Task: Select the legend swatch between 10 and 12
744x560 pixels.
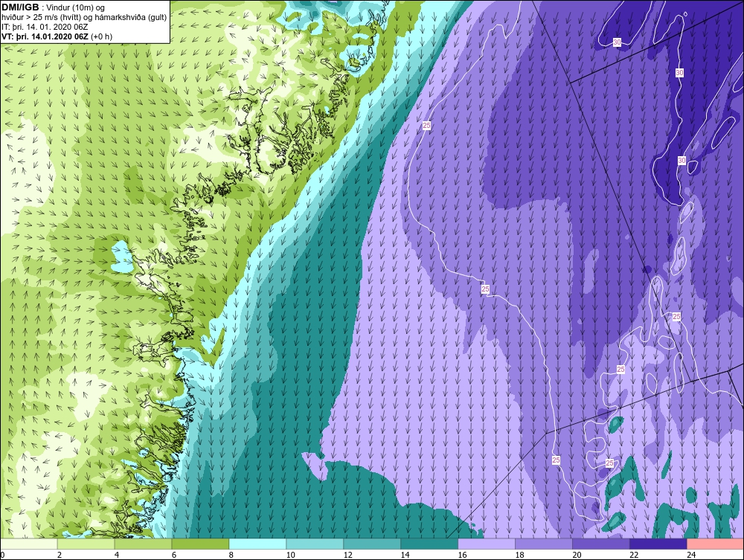Action: pos(315,544)
